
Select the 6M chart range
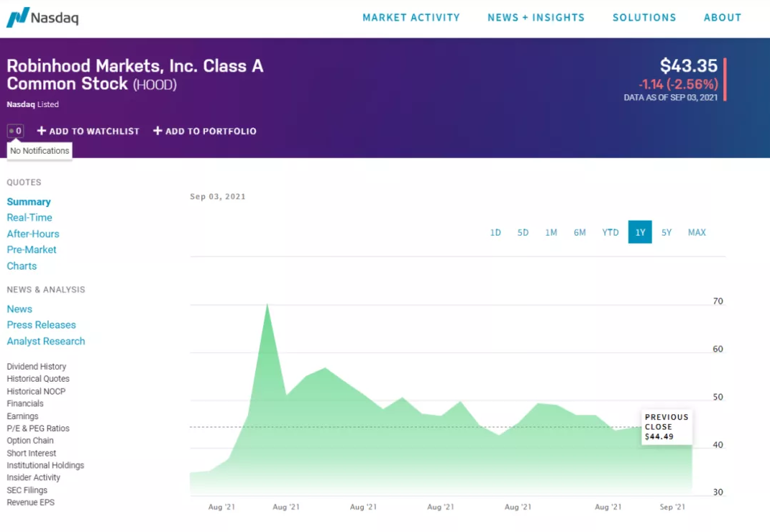579,232
